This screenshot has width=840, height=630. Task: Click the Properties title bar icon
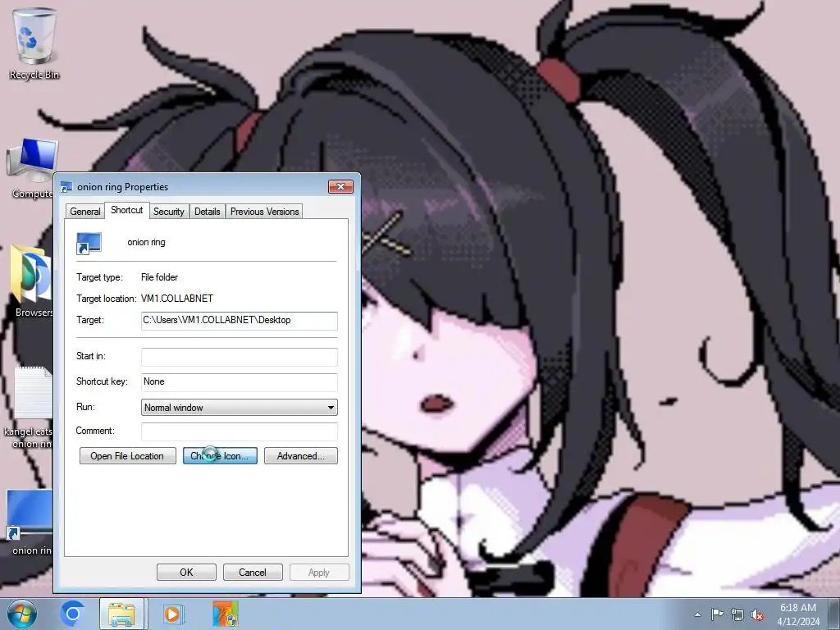66,187
